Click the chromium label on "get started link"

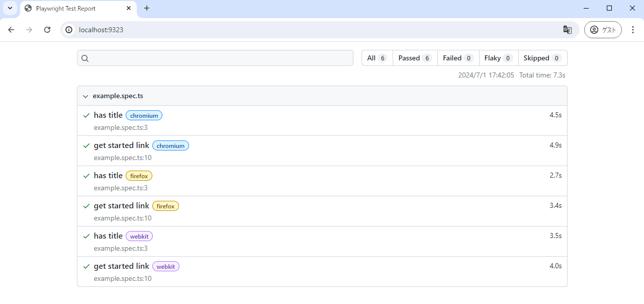click(x=170, y=146)
